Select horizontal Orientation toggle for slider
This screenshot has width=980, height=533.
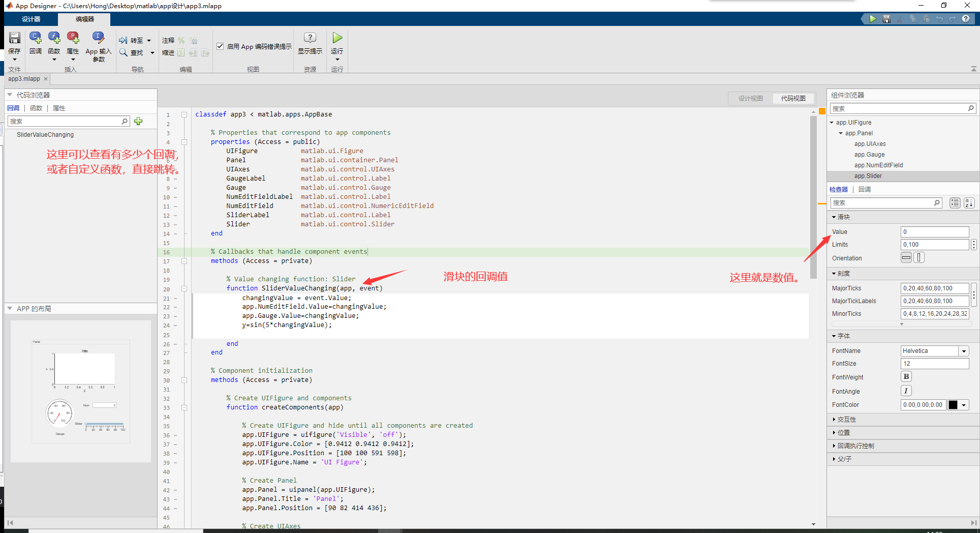906,258
